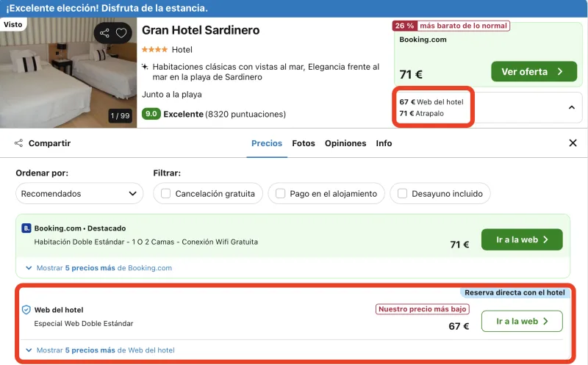Click the Compartir link
Screen dimensions: 588x365
[x=49, y=143]
